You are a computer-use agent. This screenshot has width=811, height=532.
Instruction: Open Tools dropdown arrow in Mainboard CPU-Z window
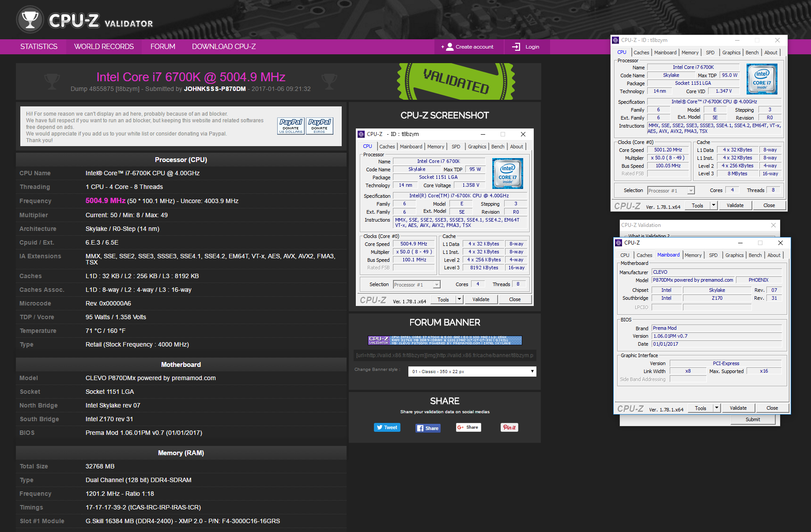(717, 408)
